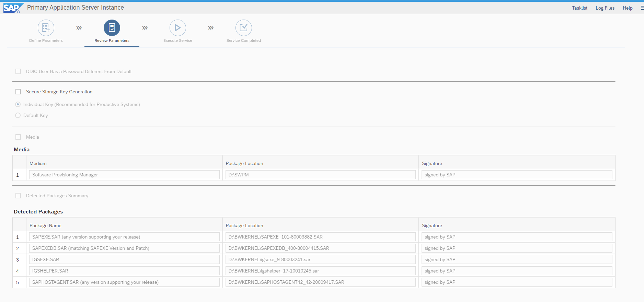Click Primary Application Server Instance title

76,8
